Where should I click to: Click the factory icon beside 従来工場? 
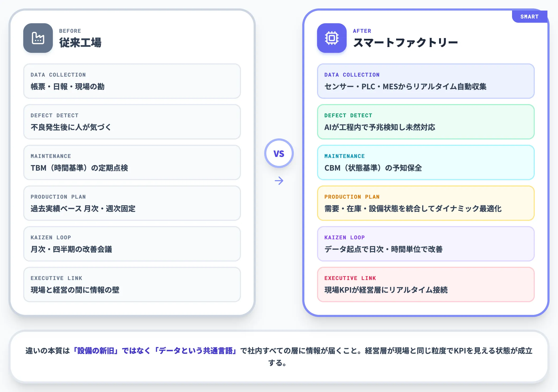click(38, 38)
